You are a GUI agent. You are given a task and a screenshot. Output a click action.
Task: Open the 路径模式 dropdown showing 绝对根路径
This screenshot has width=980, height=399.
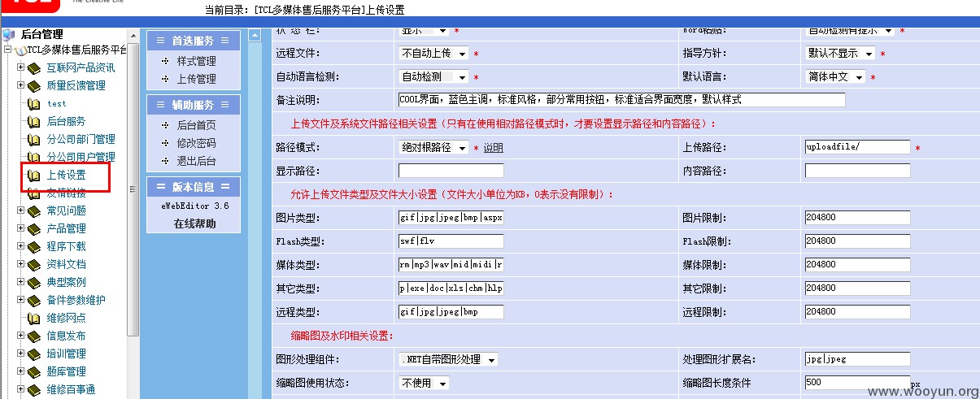click(433, 148)
